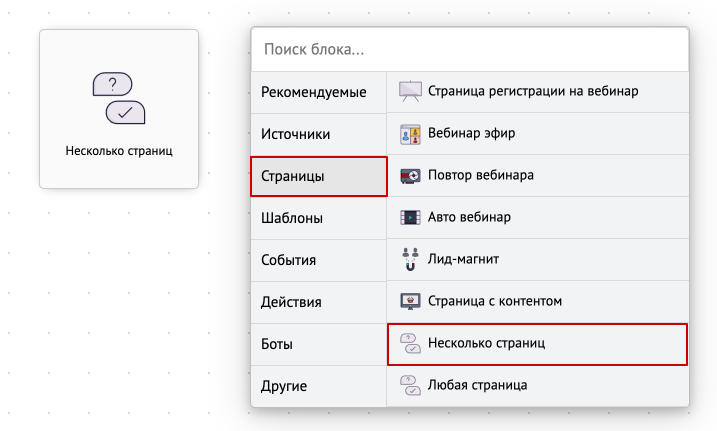Viewport: 717px width, 431px height.
Task: Click the Вебинар эфир participants icon
Action: click(410, 134)
